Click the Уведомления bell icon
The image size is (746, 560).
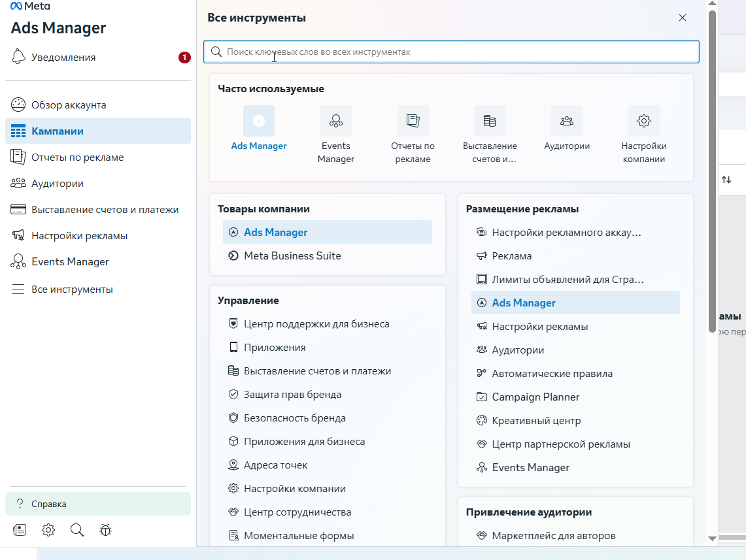[x=18, y=58]
